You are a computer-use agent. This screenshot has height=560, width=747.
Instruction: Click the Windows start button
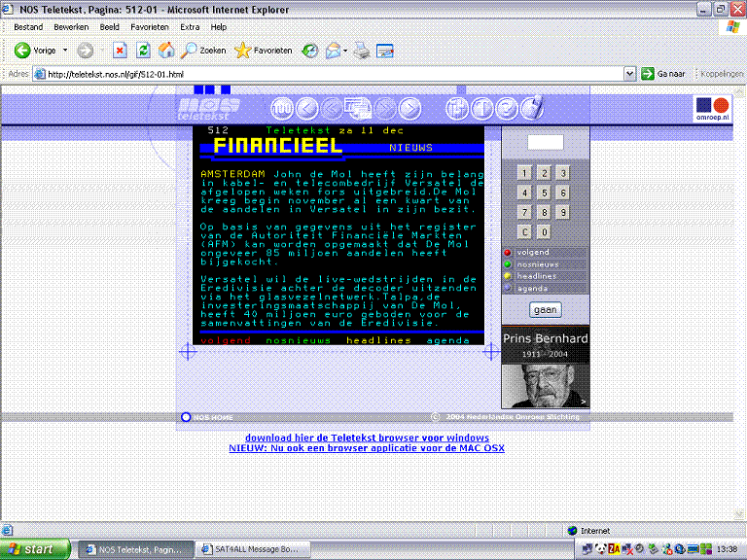[35, 549]
